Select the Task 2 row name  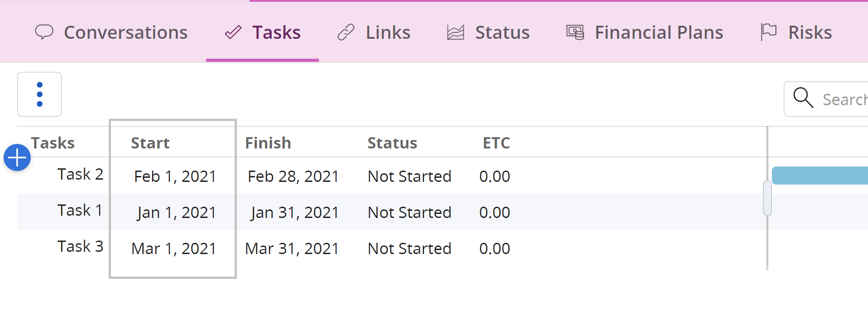click(80, 174)
